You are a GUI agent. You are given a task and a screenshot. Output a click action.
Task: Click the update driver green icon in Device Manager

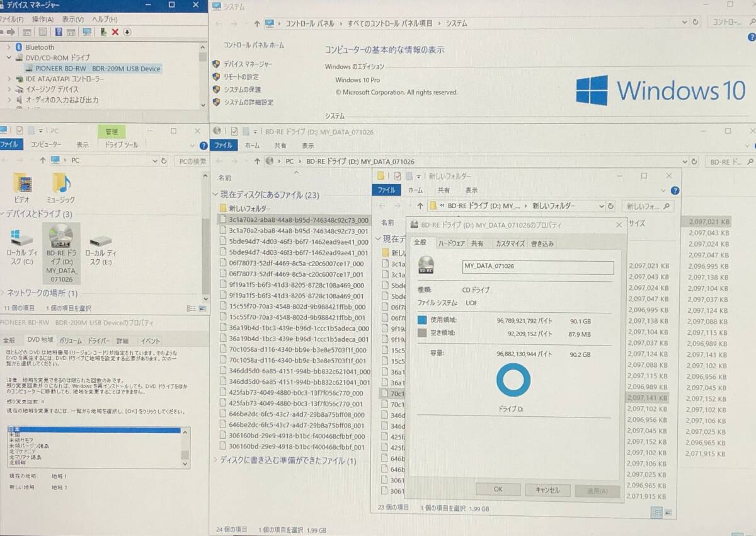pyautogui.click(x=103, y=32)
